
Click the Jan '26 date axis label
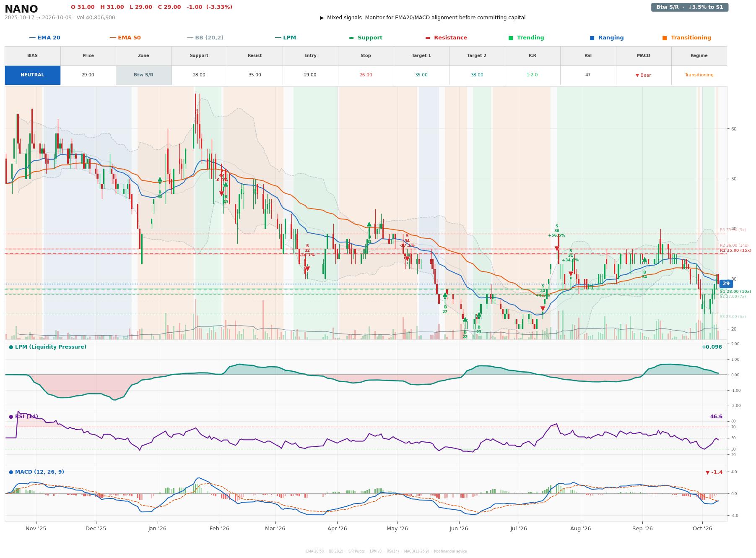pyautogui.click(x=157, y=529)
